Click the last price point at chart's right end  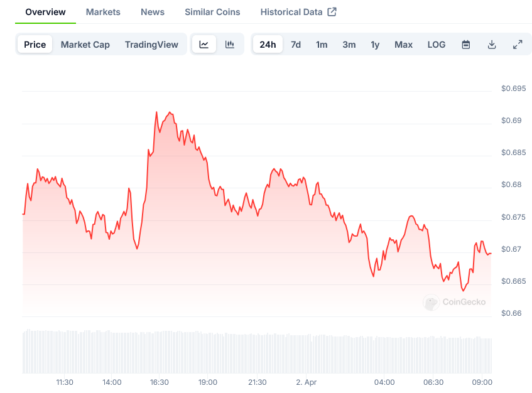(x=491, y=254)
